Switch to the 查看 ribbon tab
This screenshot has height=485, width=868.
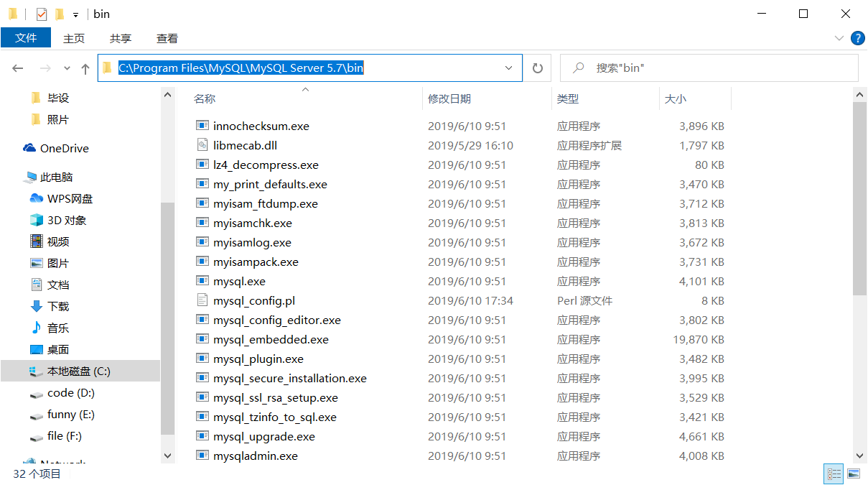point(167,38)
